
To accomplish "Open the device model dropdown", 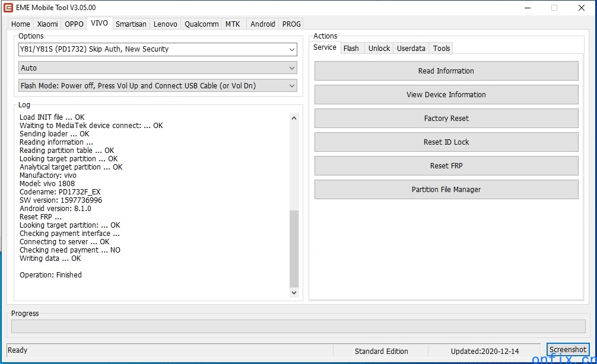I will point(157,49).
